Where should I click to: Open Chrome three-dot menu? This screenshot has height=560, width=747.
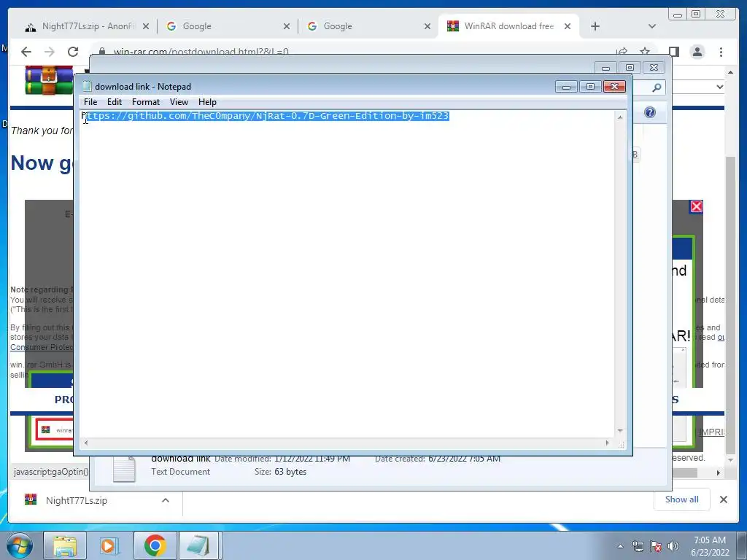coord(721,52)
